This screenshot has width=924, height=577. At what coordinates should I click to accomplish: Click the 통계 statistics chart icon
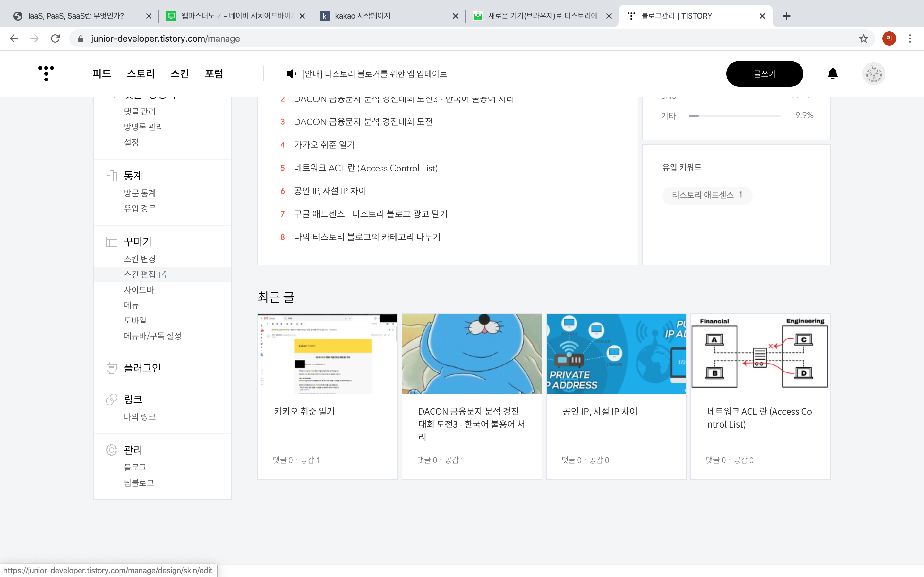point(112,176)
